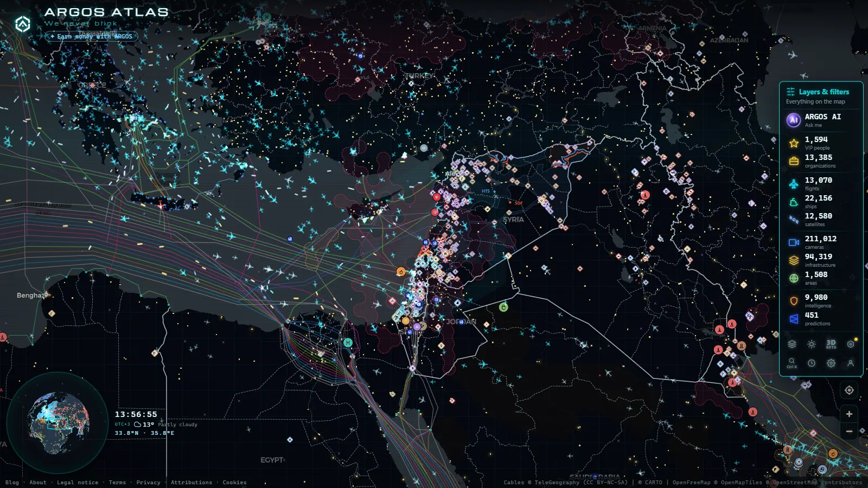Click the OpenFreeMap attribution link
Image resolution: width=868 pixels, height=488 pixels.
pos(692,483)
